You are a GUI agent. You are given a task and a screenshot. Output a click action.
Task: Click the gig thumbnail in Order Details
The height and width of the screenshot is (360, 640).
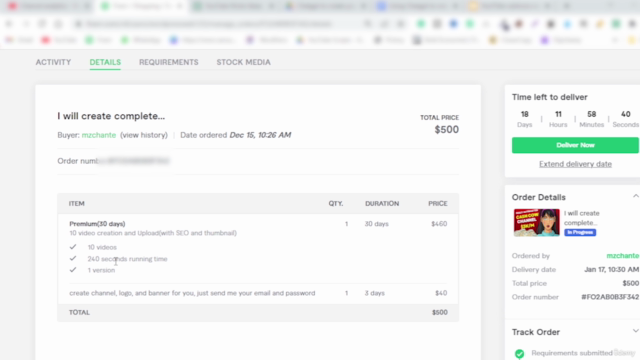[x=536, y=223]
